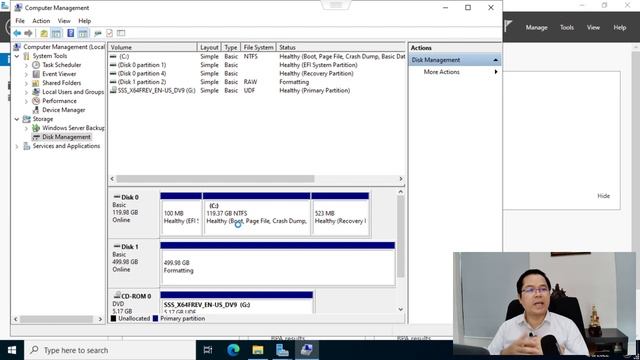Viewport: 640px width, 360px height.
Task: Click the Task Scheduler clock icon
Action: [x=36, y=65]
